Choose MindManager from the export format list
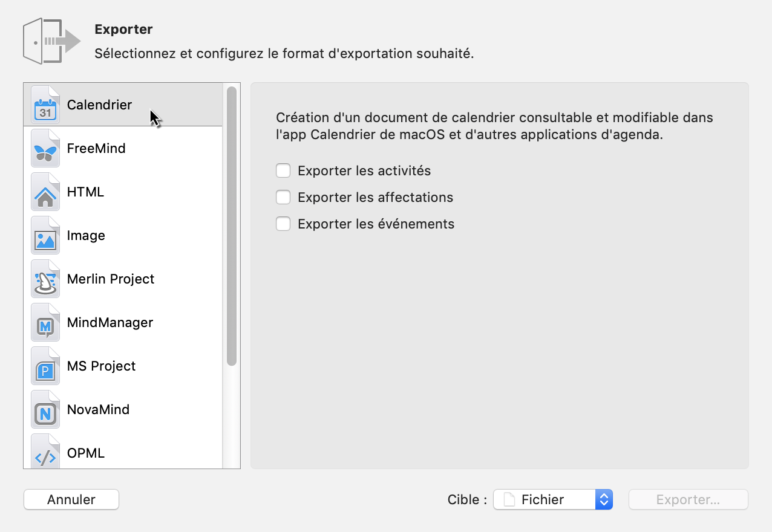The image size is (772, 532). (110, 322)
